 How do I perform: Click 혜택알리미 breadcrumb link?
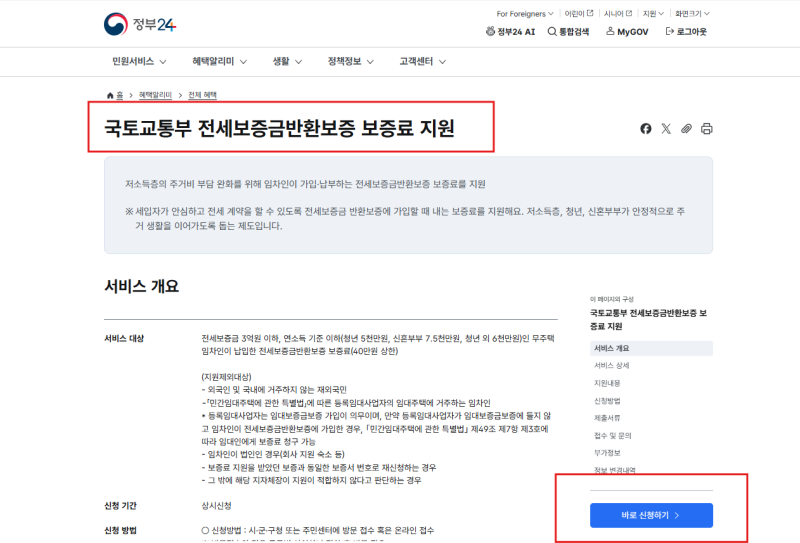[x=155, y=95]
